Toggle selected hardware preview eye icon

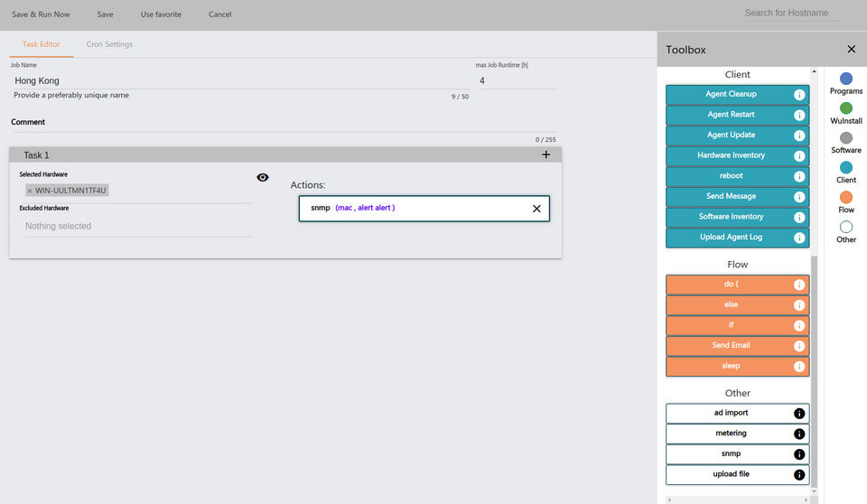point(263,178)
